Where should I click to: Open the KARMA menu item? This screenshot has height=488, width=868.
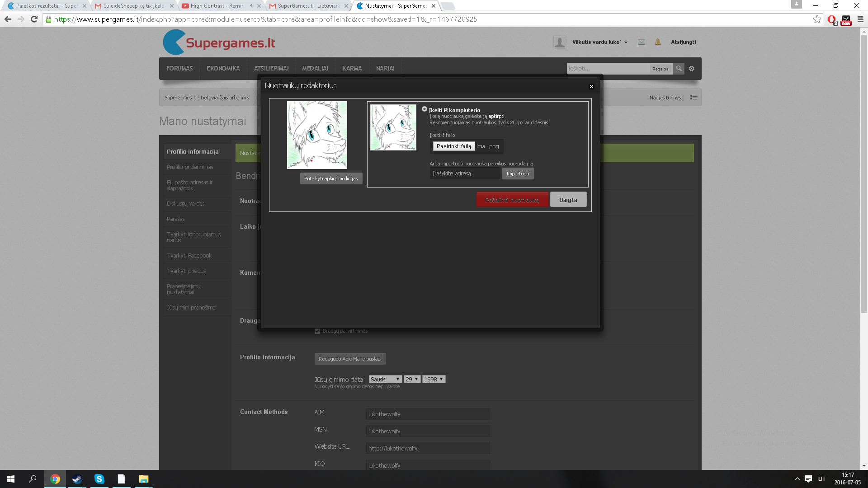click(352, 68)
